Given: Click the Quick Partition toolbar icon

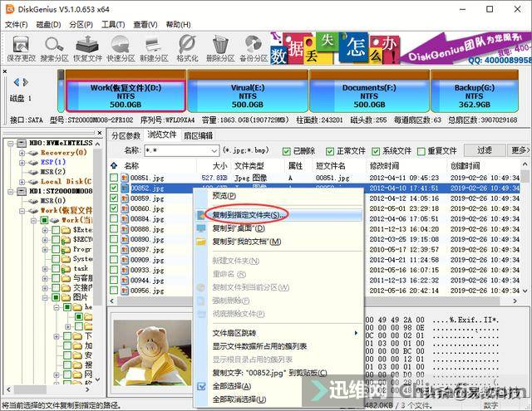Looking at the screenshot, I should [x=121, y=46].
